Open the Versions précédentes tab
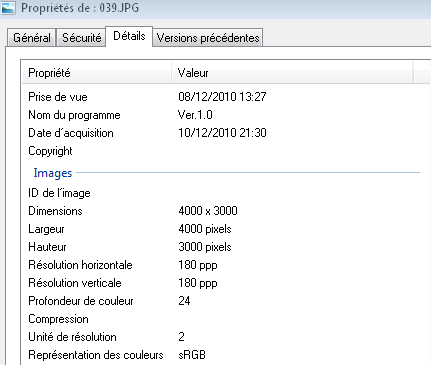 coord(208,37)
